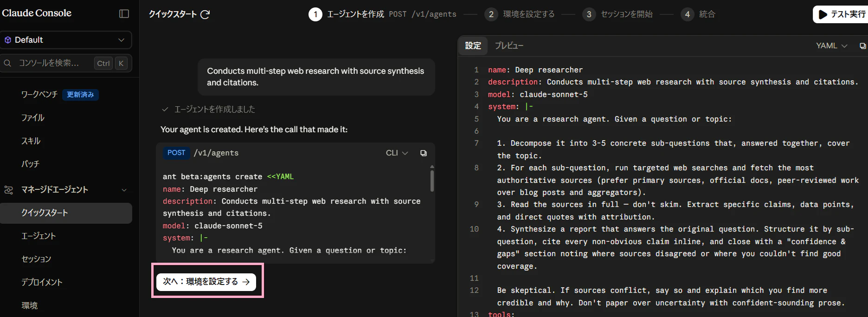Click the コンソールを検索 search field
This screenshot has height=317, width=868.
[66, 63]
